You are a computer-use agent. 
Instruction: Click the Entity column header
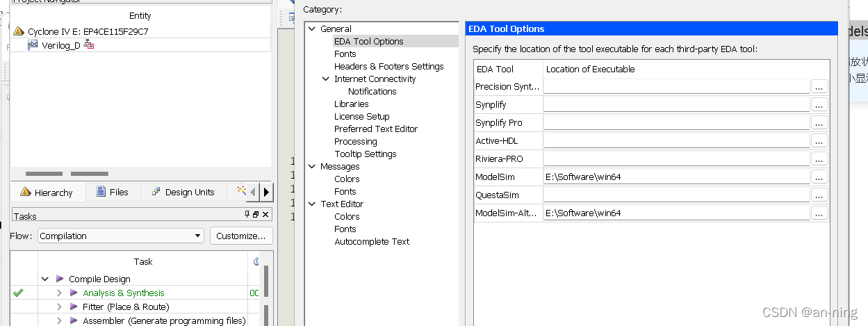(x=140, y=15)
